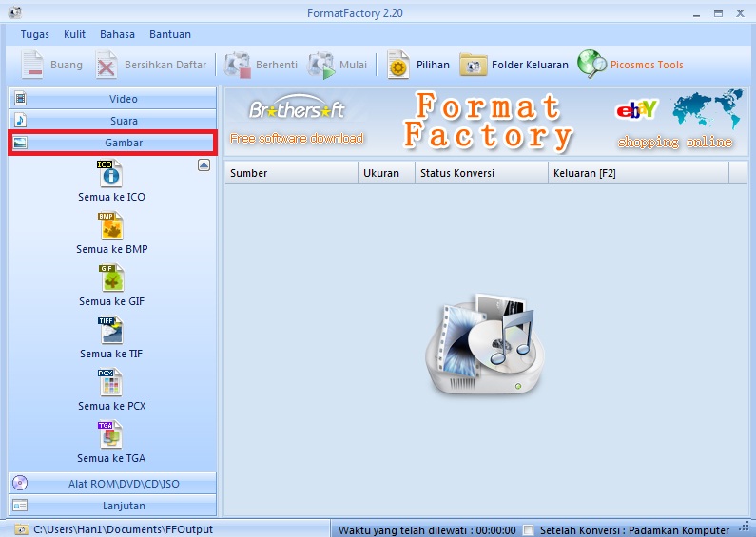Click the Waktu yang telah dilewati timer text

pyautogui.click(x=427, y=530)
